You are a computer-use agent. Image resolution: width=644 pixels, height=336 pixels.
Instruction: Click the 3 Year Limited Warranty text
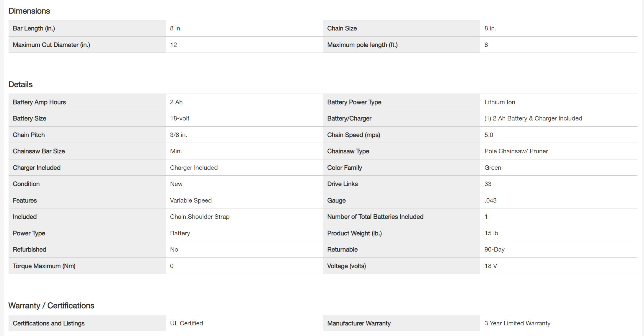coord(517,323)
